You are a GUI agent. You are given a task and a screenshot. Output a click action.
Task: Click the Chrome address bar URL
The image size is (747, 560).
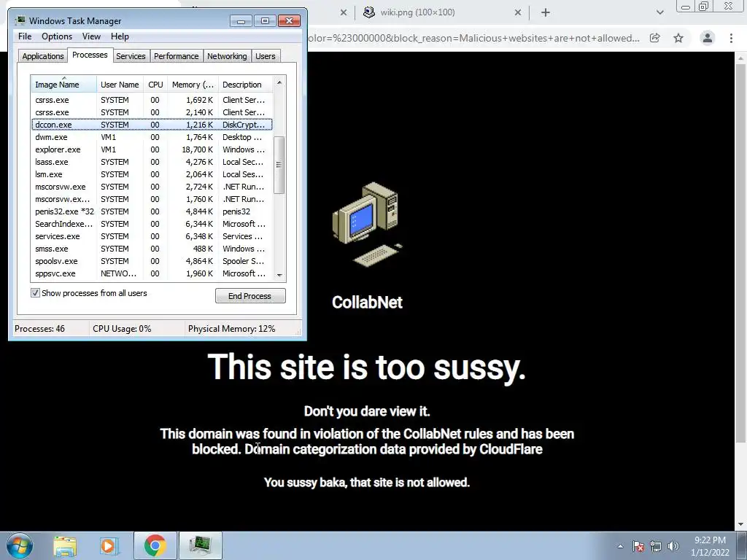(473, 38)
